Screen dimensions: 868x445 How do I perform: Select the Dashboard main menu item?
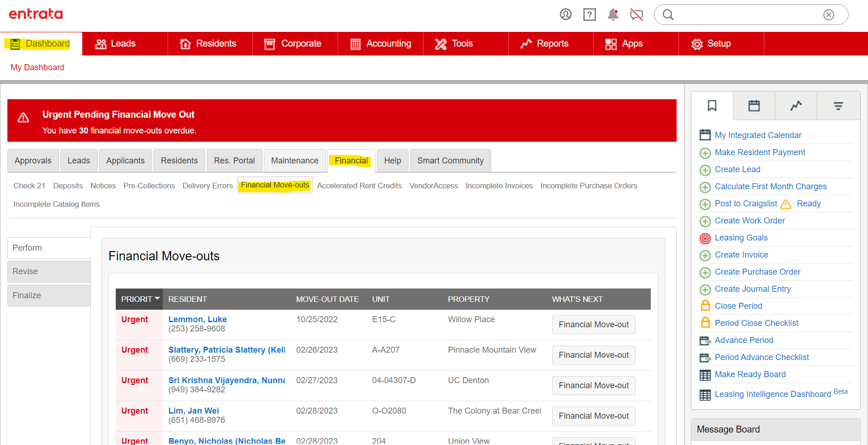[x=41, y=44]
